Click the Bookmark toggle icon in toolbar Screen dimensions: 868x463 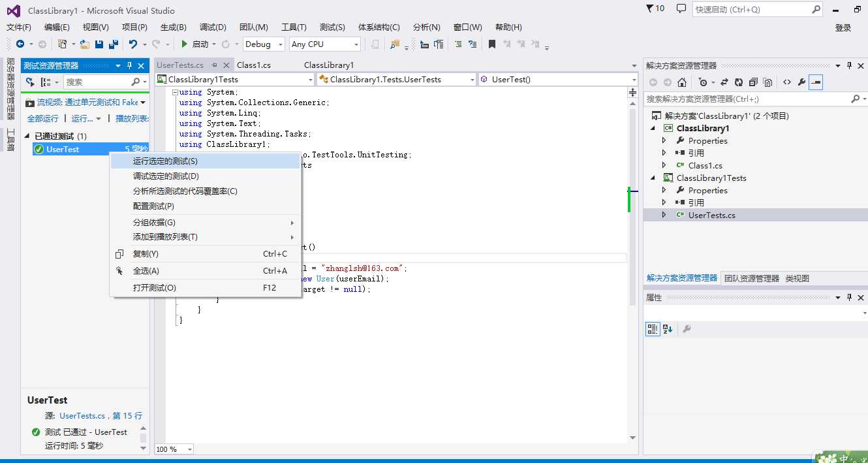[x=492, y=44]
